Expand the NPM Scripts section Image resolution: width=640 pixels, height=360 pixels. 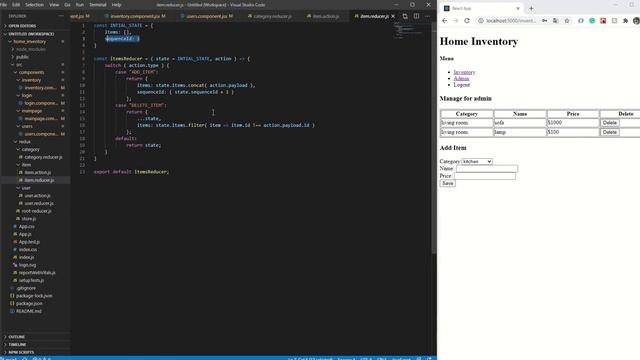click(21, 352)
